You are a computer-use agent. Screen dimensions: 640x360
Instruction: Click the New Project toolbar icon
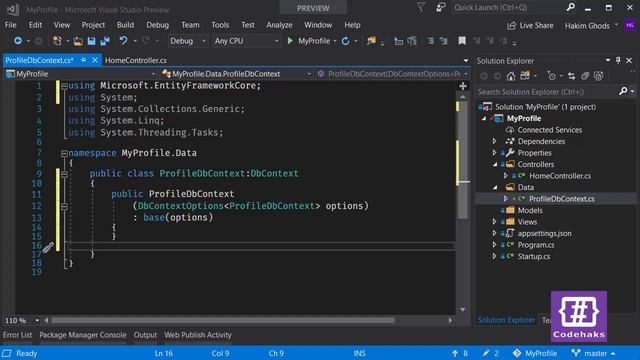(x=57, y=41)
